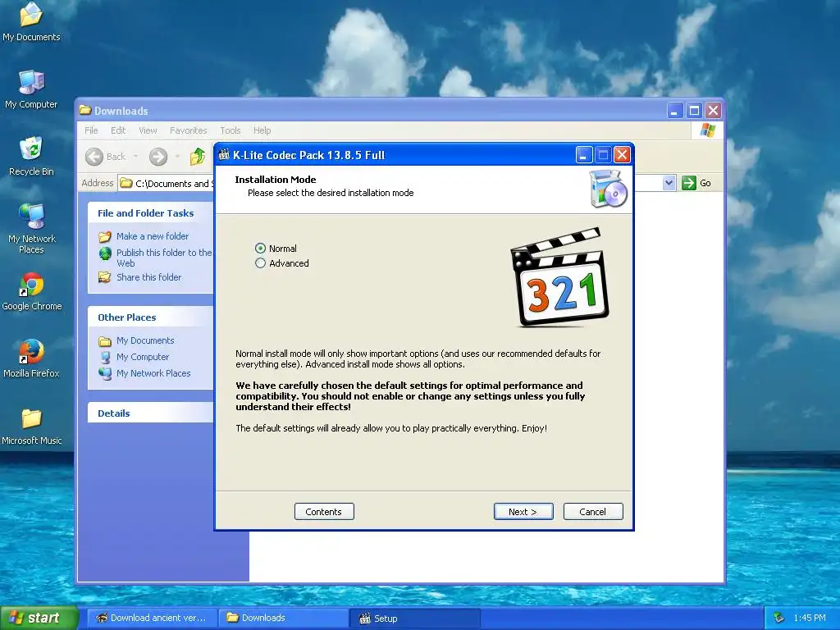Screen dimensions: 840x630
Task: Open the Start menu
Action: click(x=39, y=618)
